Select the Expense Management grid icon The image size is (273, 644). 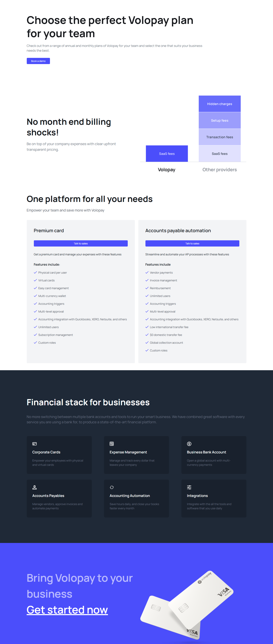coord(112,444)
